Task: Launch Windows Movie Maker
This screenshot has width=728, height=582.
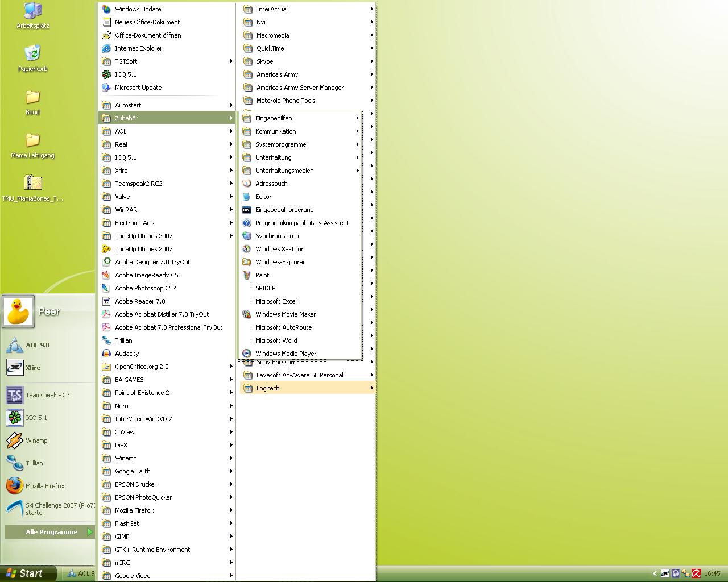Action: coord(285,314)
